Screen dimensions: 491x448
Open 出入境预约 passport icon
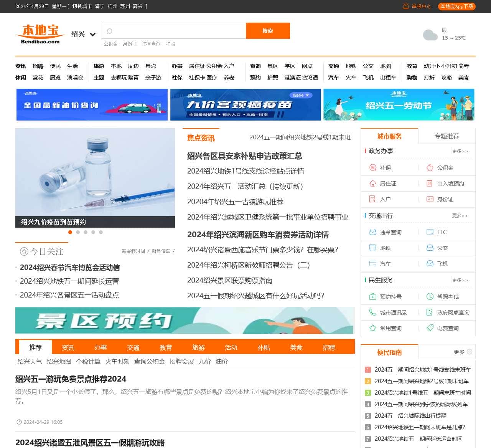click(x=429, y=183)
